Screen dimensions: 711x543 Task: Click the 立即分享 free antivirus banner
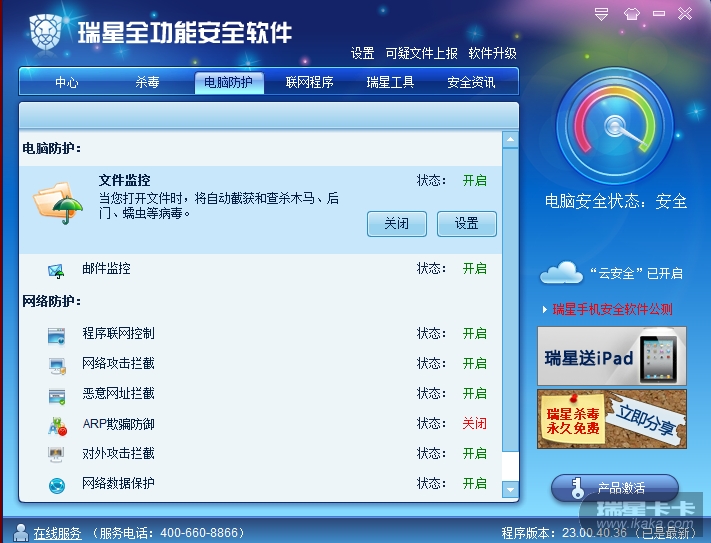[612, 419]
